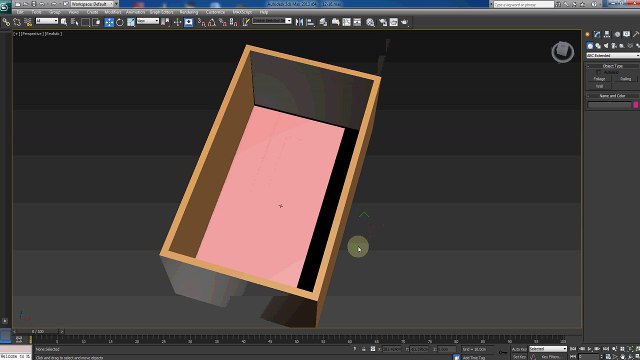Image resolution: width=640 pixels, height=360 pixels.
Task: Click the Railing object button
Action: [x=625, y=79]
